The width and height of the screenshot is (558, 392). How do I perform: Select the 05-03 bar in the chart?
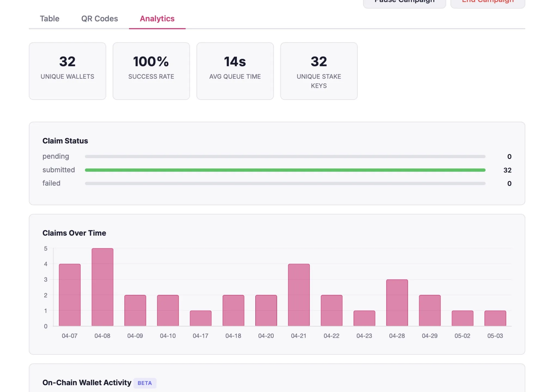point(495,318)
